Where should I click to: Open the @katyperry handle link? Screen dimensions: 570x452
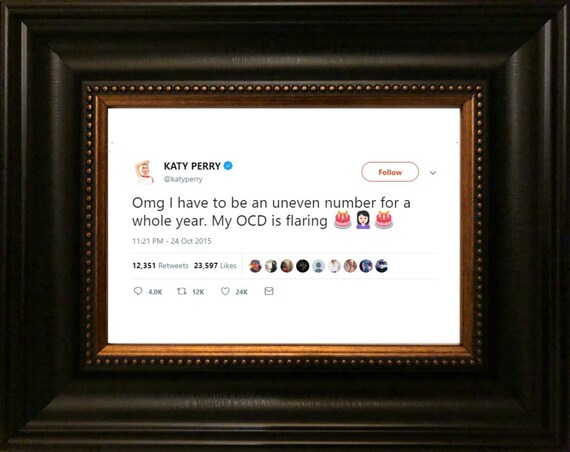click(x=183, y=179)
